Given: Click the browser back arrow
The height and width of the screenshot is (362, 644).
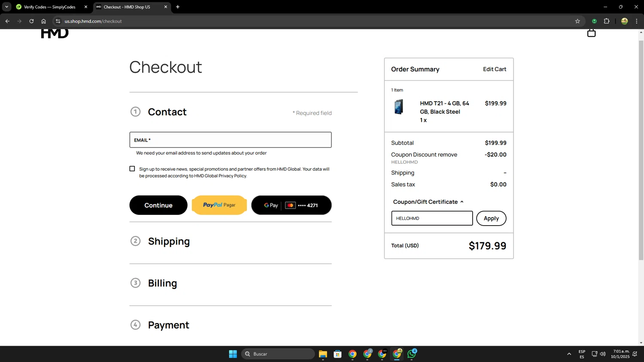Looking at the screenshot, I should click(x=7, y=21).
